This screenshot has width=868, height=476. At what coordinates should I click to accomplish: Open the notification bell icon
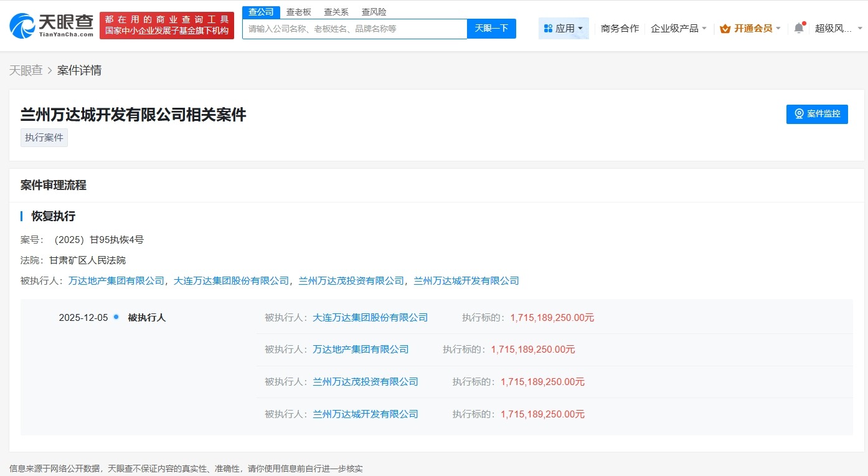(798, 28)
